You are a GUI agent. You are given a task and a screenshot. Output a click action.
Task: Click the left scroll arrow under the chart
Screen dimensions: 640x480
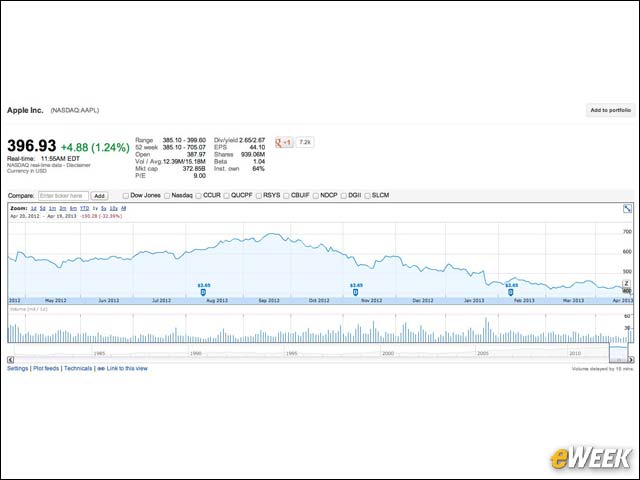point(11,360)
